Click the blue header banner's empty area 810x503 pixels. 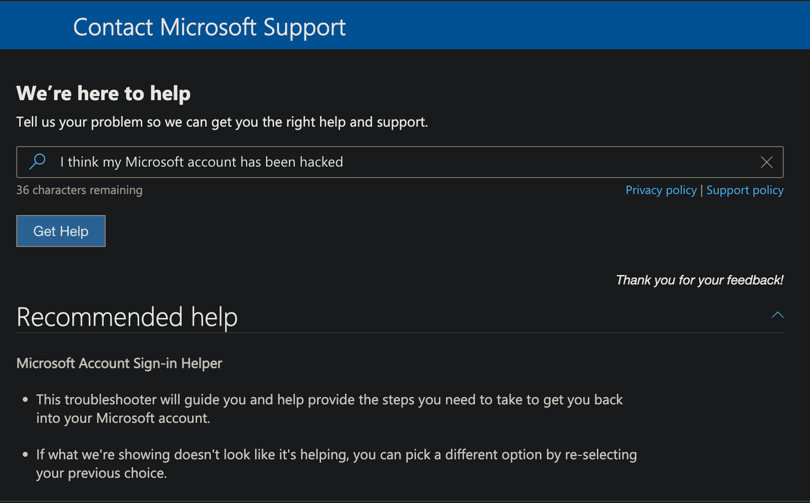point(580,27)
